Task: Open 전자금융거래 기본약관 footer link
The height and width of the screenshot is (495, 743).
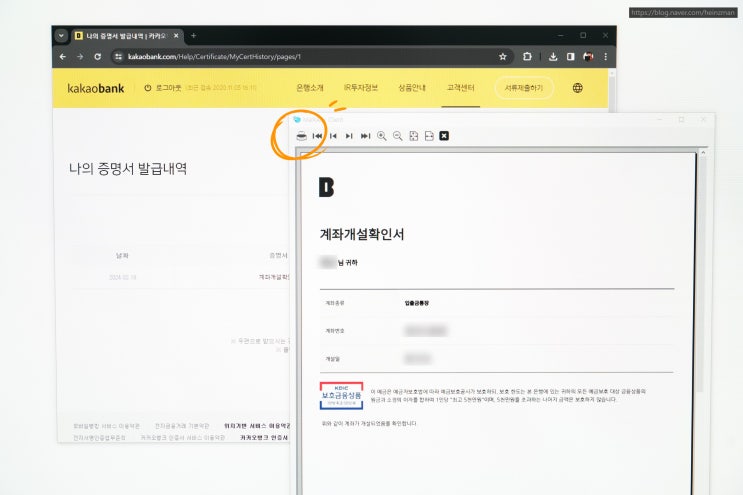Action: (182, 426)
